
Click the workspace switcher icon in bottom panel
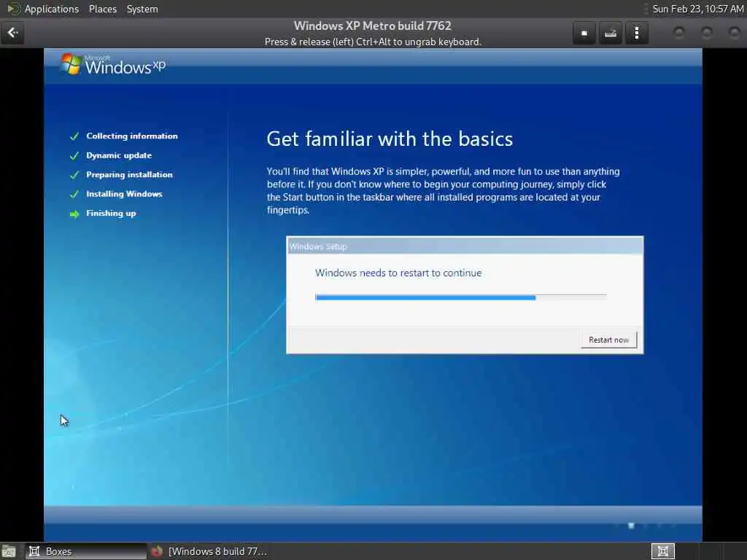tap(662, 551)
